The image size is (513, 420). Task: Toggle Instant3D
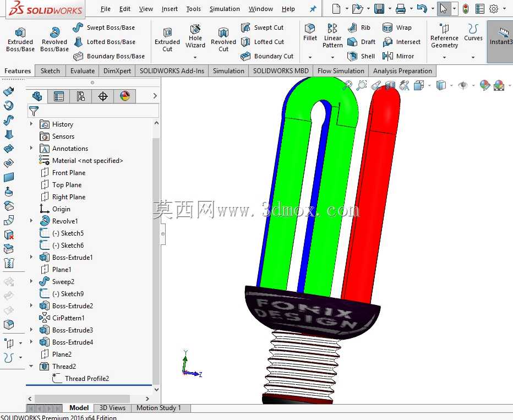500,41
